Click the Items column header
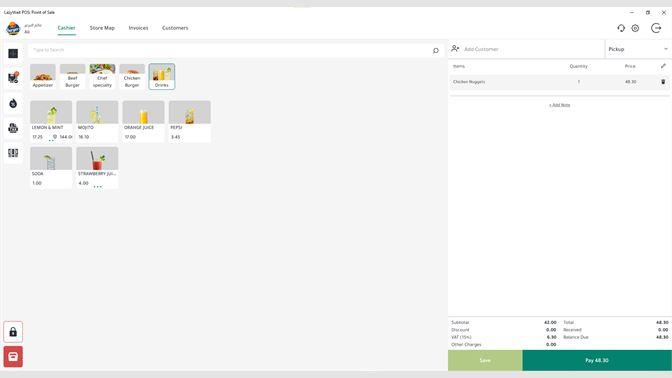 pos(459,66)
